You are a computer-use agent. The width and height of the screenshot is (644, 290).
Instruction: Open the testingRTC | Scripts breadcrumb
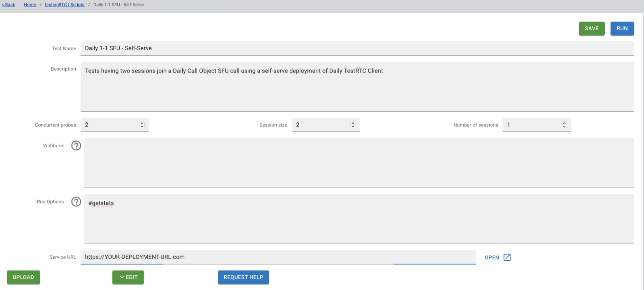(x=64, y=5)
